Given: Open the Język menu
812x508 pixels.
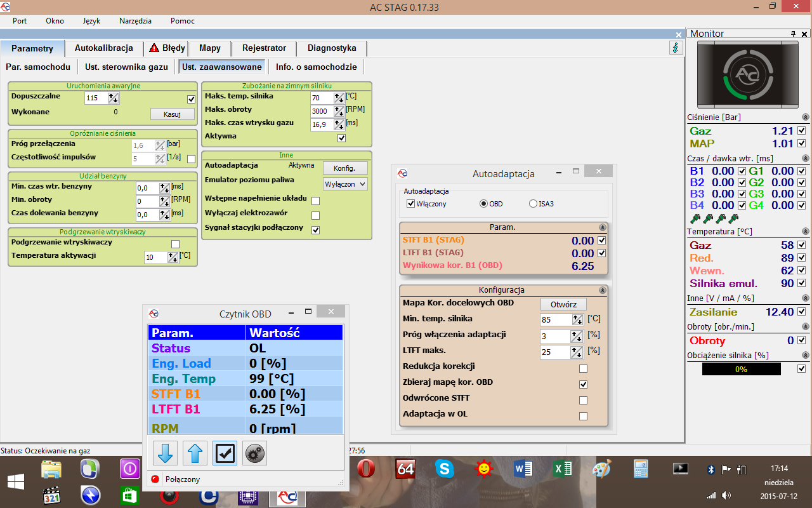Looking at the screenshot, I should [91, 20].
